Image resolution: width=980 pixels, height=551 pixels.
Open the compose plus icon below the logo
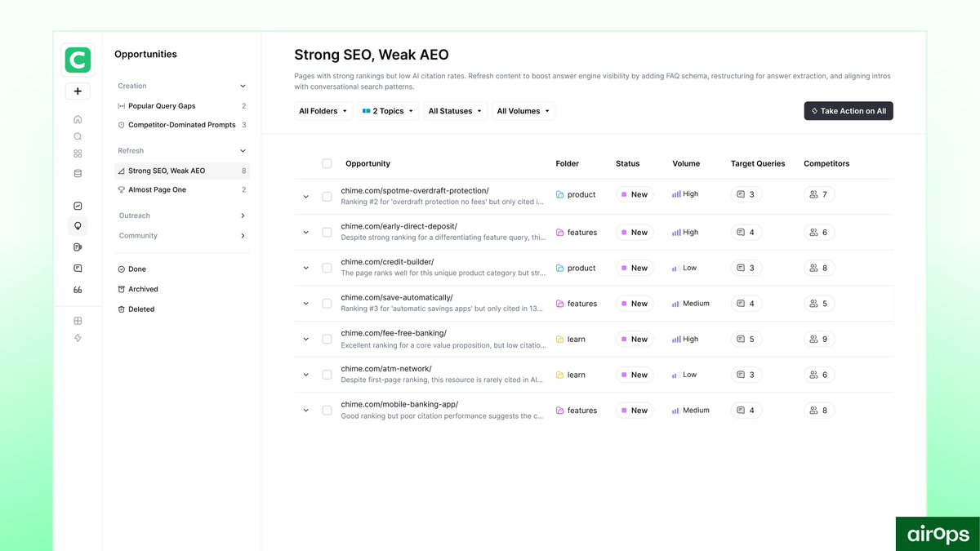click(78, 91)
